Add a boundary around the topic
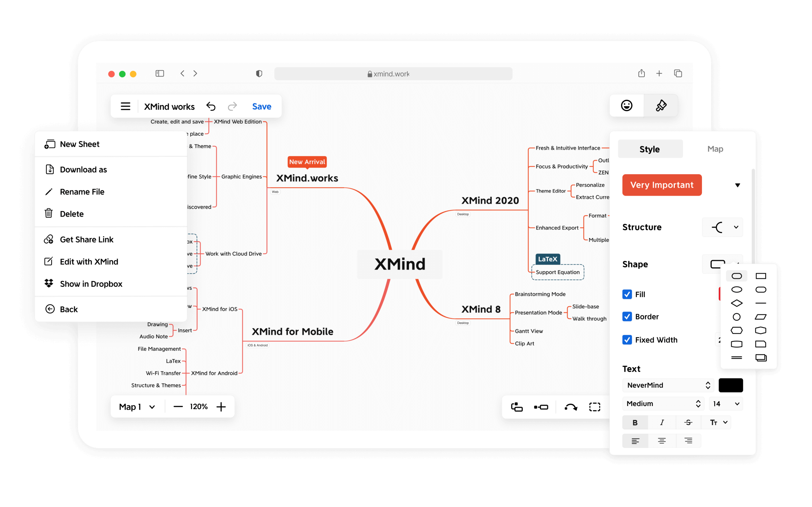Screen dimensions: 812x507 (595, 407)
